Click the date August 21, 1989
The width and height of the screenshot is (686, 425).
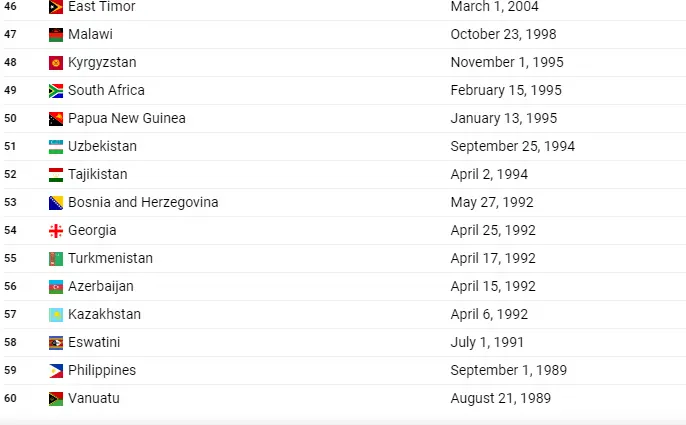500,398
